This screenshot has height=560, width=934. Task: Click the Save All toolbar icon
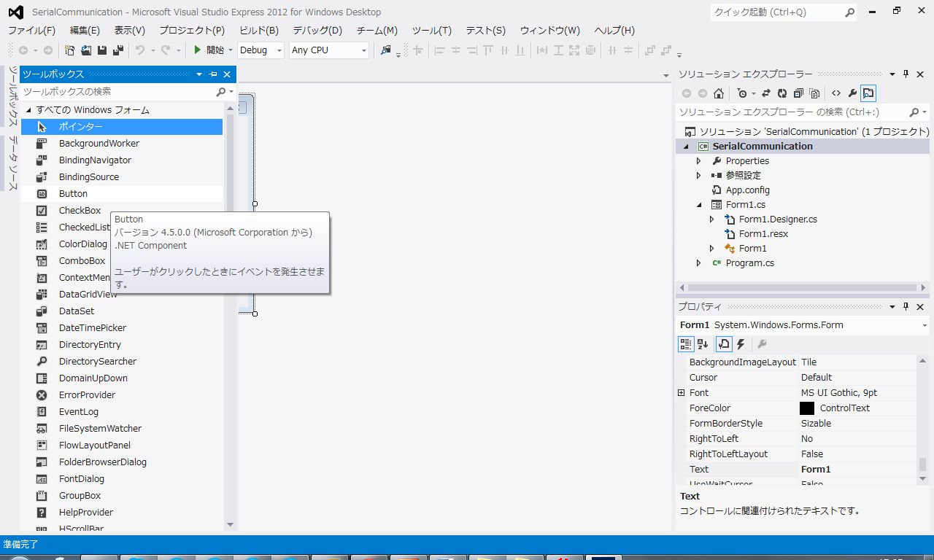click(117, 50)
